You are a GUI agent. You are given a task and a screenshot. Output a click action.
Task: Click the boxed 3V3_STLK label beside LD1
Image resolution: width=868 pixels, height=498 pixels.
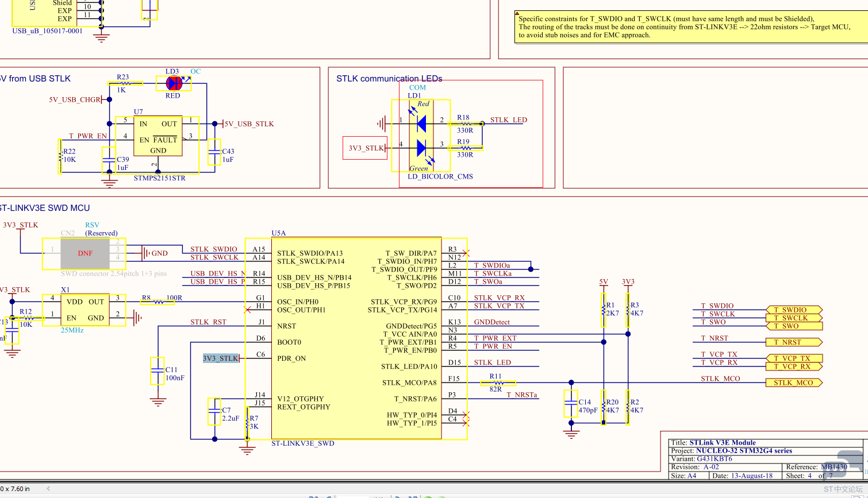366,148
